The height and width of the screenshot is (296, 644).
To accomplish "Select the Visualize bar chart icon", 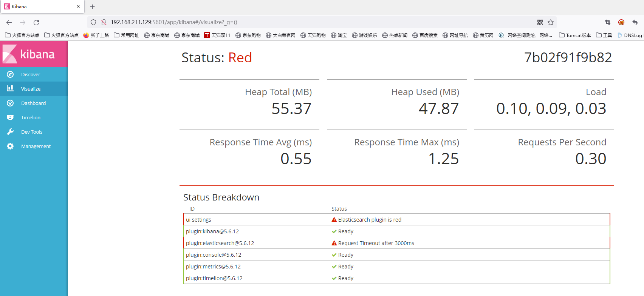I will 10,88.
